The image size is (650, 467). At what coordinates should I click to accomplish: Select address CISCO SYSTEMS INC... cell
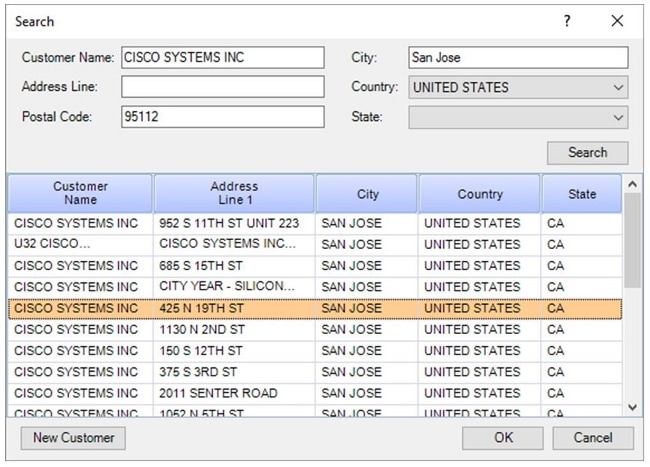point(234,244)
